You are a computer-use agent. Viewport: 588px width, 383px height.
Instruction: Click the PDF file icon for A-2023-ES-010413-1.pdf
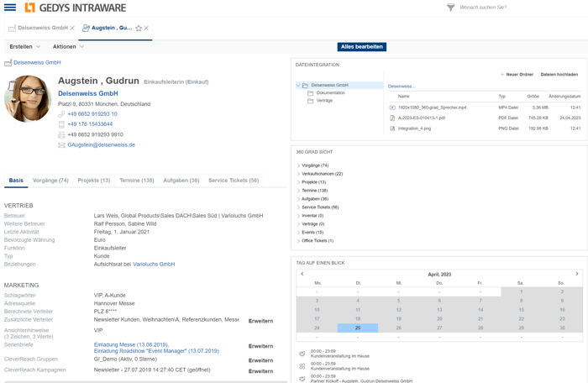[392, 118]
